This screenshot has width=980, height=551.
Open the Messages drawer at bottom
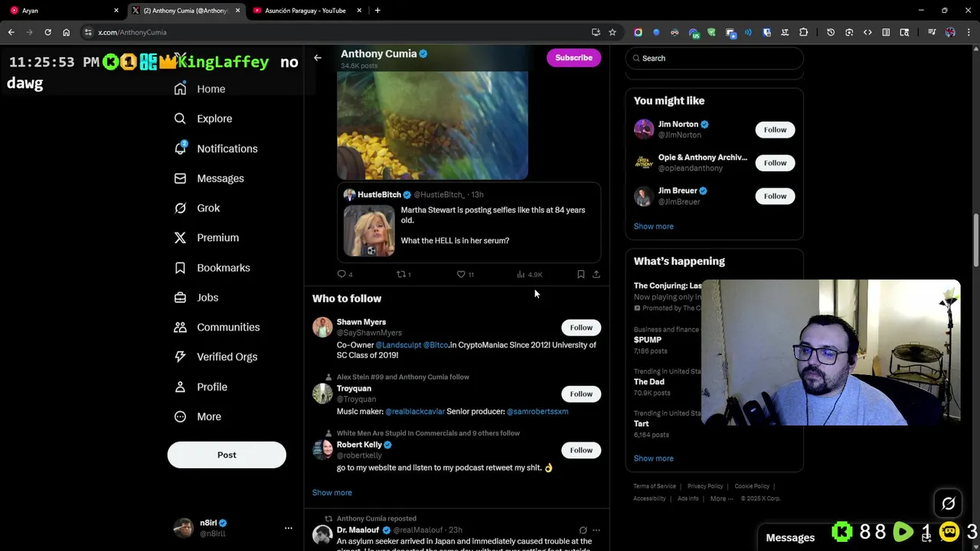pyautogui.click(x=790, y=537)
